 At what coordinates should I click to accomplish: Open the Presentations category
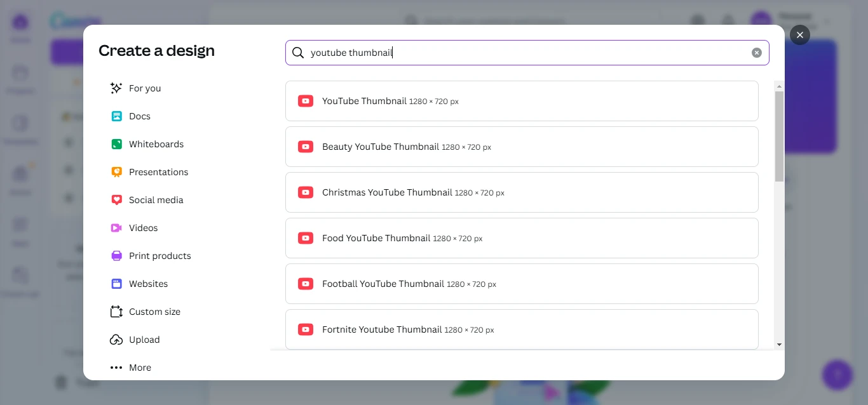click(x=159, y=172)
